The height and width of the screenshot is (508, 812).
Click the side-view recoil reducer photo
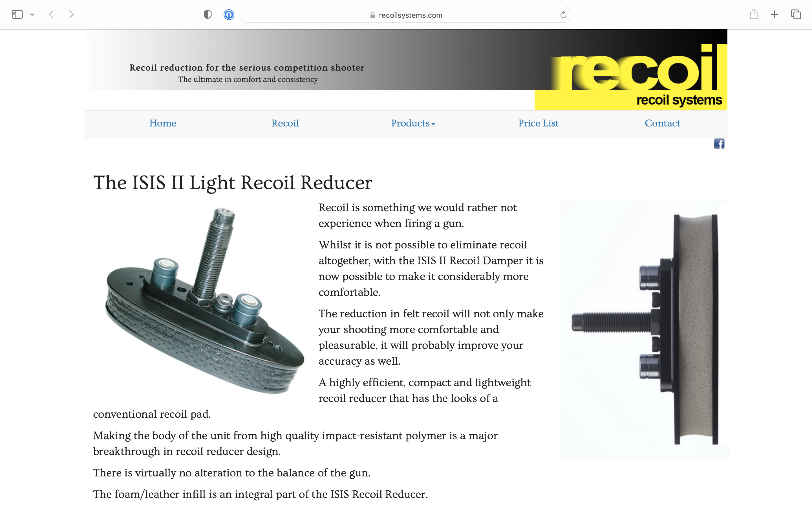(645, 330)
